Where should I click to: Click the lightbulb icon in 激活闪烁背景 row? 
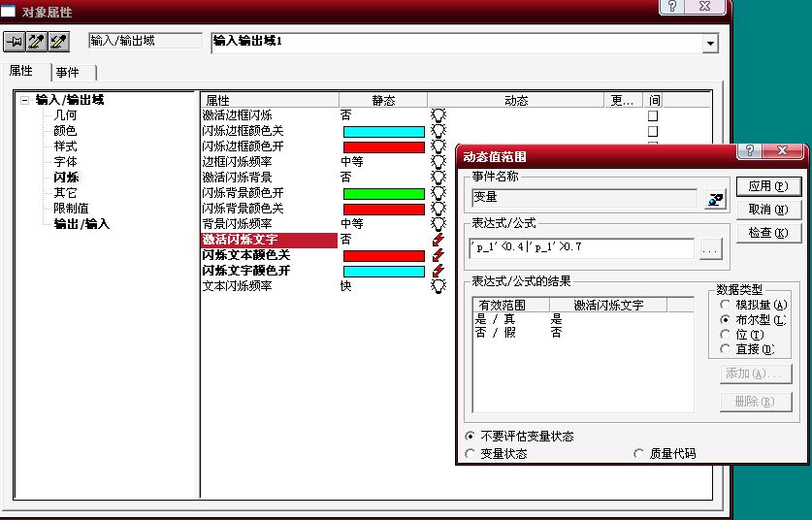tap(438, 178)
